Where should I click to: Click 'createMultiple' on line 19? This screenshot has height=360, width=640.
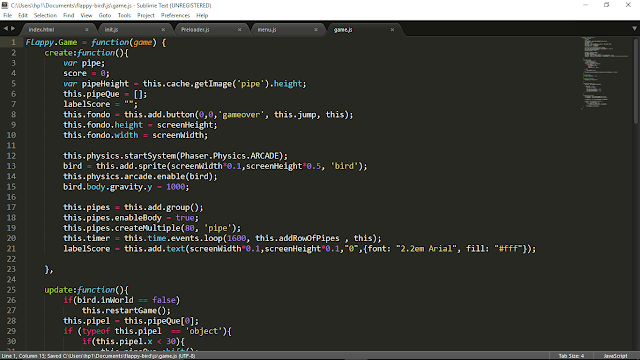[147, 228]
